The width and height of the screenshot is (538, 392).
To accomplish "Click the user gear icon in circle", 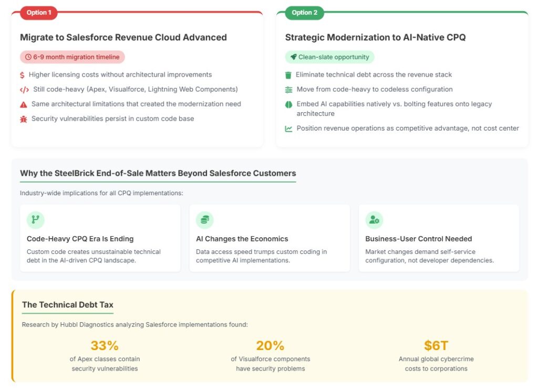I will [x=374, y=220].
